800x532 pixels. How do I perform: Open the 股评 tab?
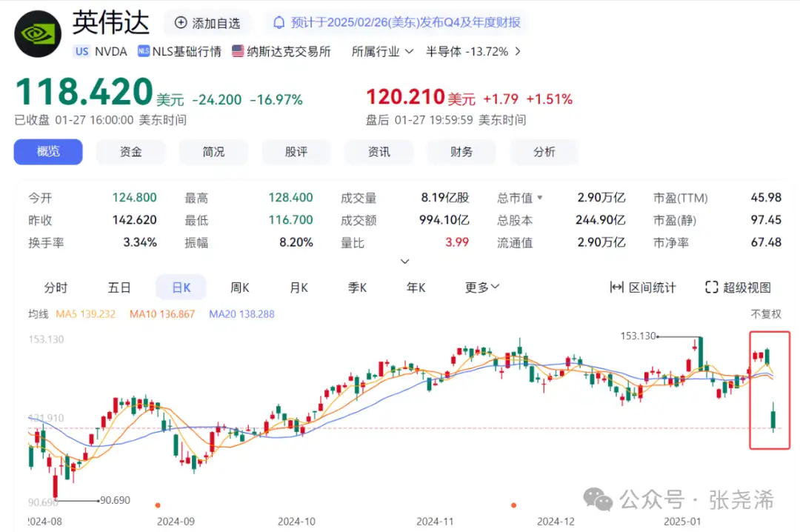click(x=296, y=152)
